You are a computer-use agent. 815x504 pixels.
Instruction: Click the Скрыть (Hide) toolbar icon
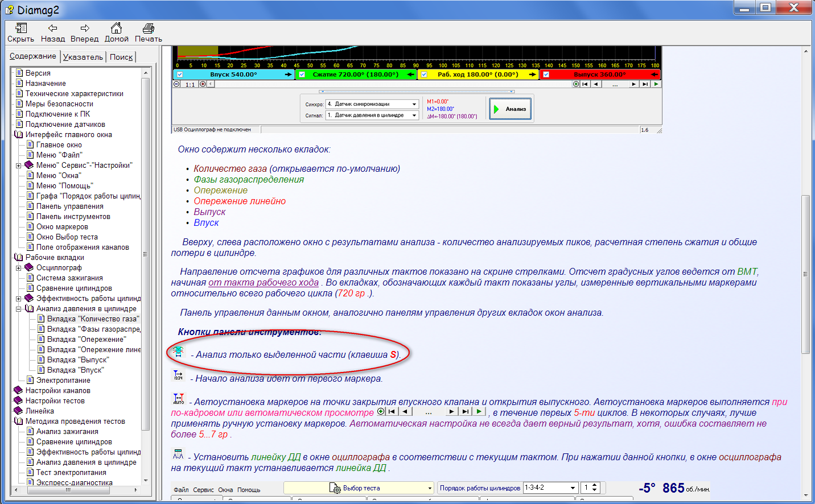pos(21,28)
